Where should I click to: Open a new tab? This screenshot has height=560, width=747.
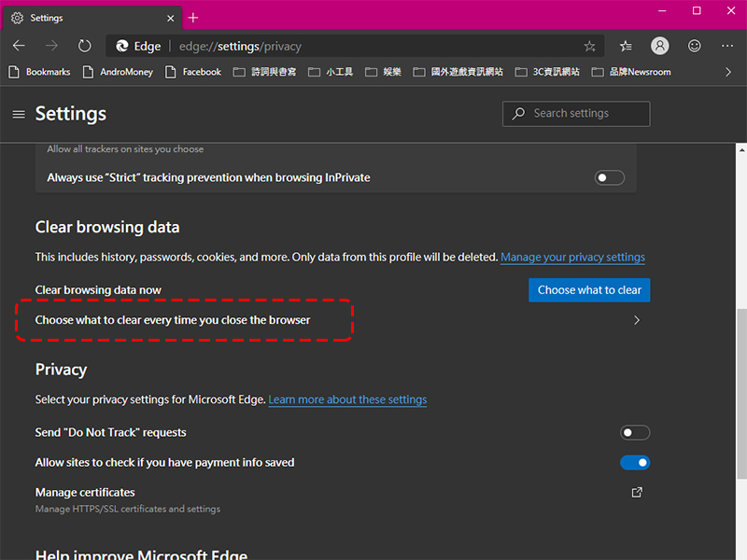[193, 18]
